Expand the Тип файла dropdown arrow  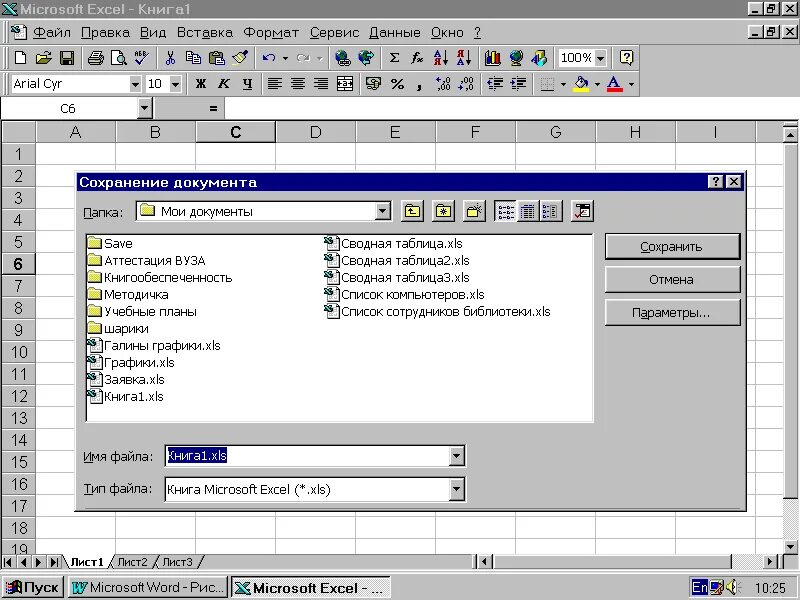456,489
